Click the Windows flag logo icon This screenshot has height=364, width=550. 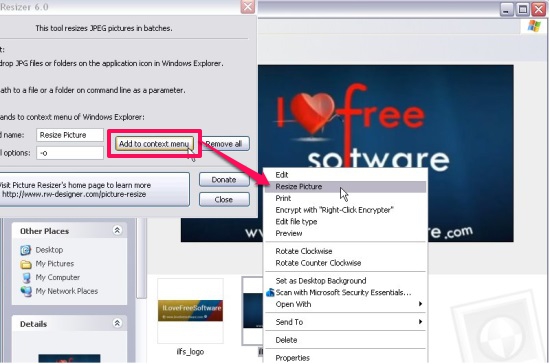tap(534, 26)
